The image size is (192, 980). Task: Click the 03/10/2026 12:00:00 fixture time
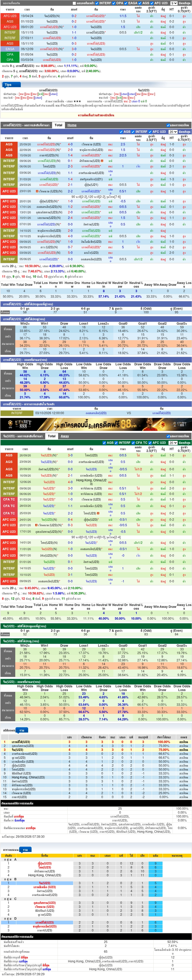pos(49,413)
